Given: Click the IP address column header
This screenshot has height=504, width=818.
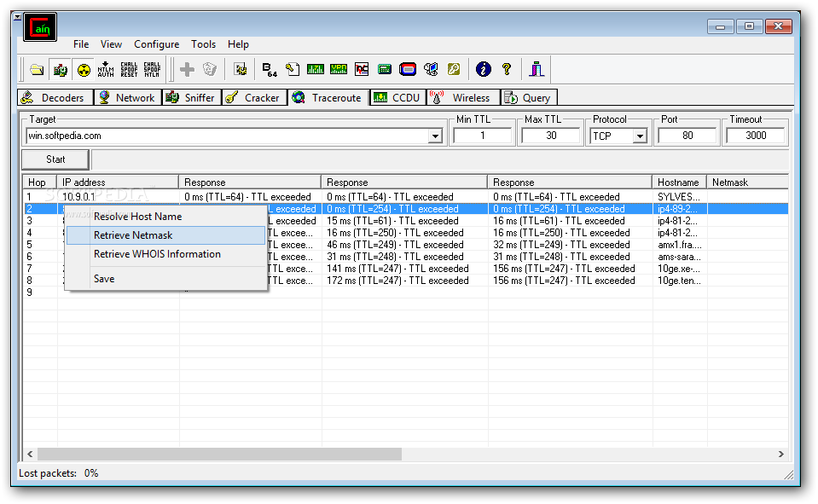Looking at the screenshot, I should click(118, 182).
